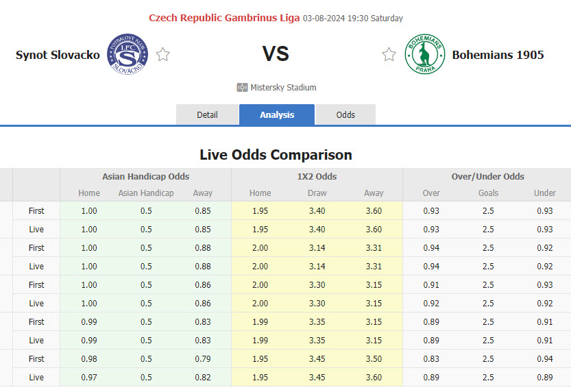Click the Over/Under Odds column header
Image resolution: width=571 pixels, height=392 pixels.
click(x=487, y=176)
